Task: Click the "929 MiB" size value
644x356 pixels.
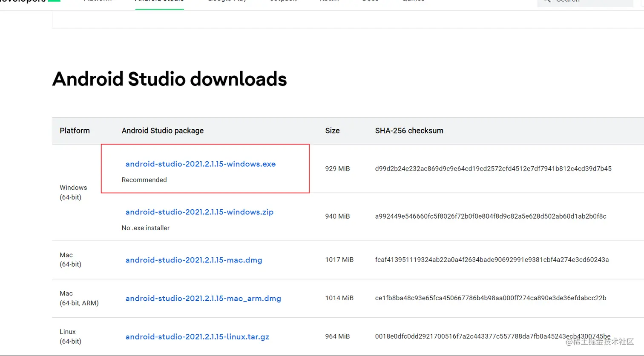Action: (338, 169)
